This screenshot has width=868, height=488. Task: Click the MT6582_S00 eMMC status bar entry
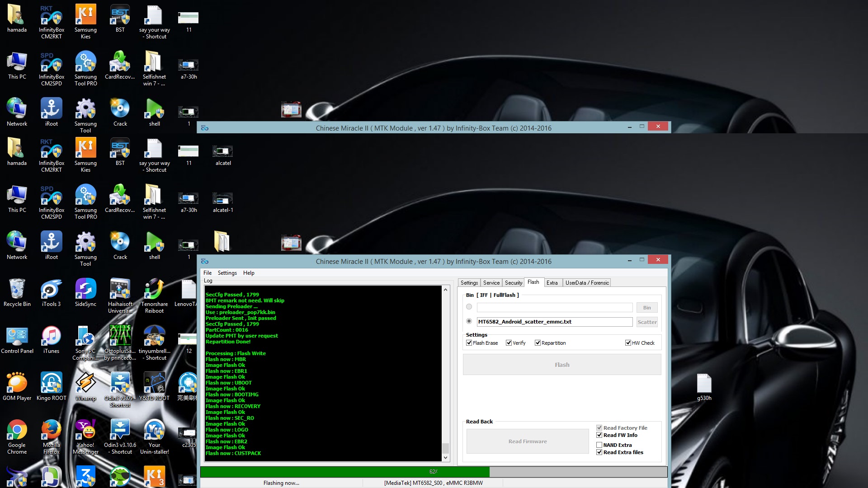point(433,483)
